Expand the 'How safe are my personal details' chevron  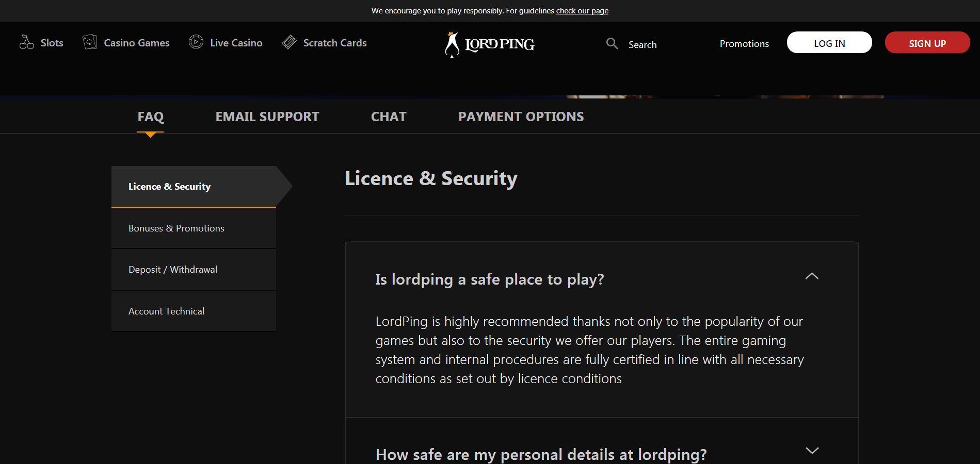tap(812, 451)
